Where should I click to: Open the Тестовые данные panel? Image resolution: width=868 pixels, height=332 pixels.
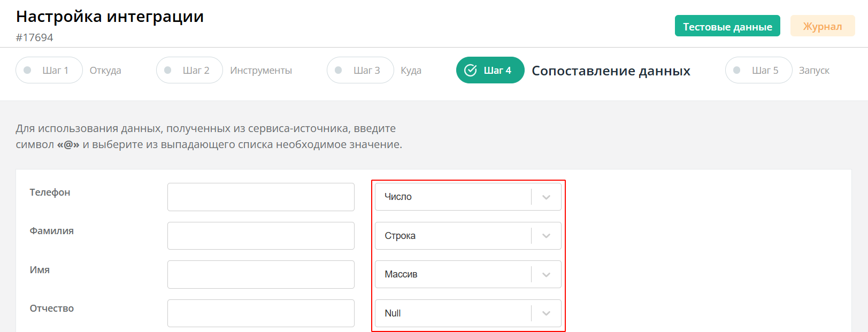pyautogui.click(x=727, y=26)
